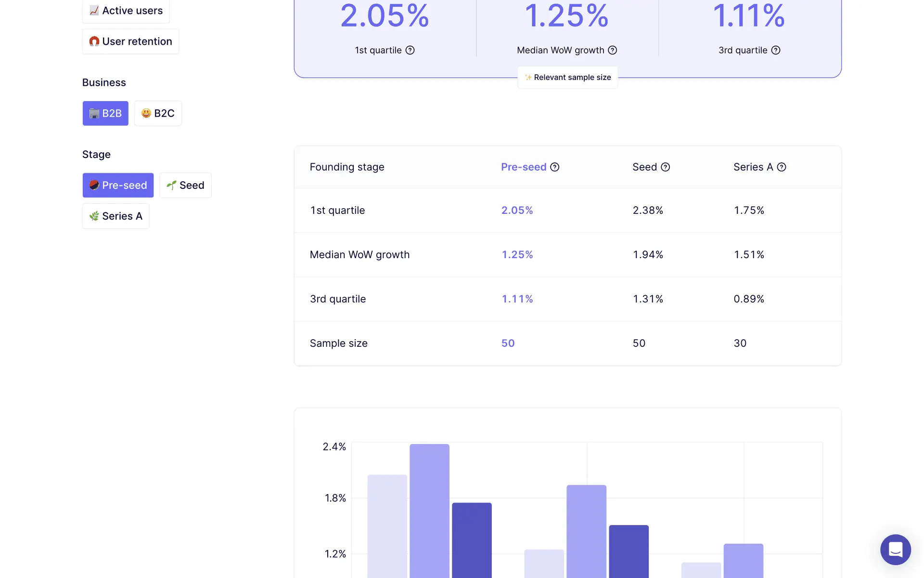Select the B2B business filter

[105, 113]
